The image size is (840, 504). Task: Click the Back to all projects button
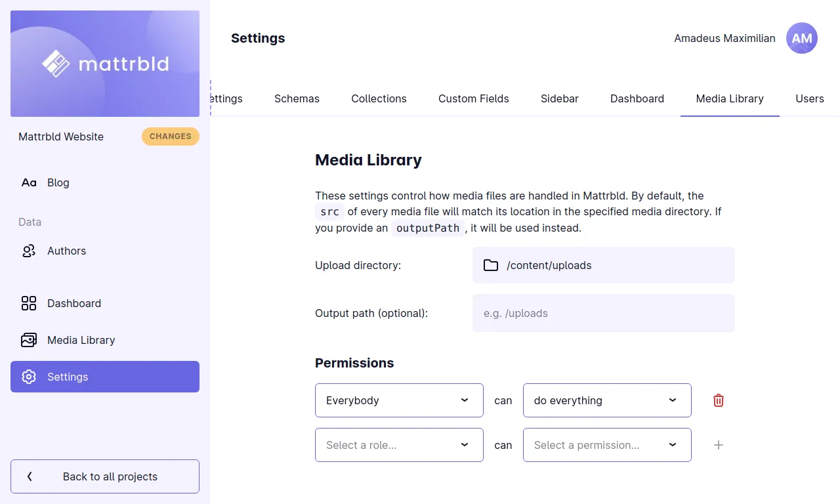(105, 476)
